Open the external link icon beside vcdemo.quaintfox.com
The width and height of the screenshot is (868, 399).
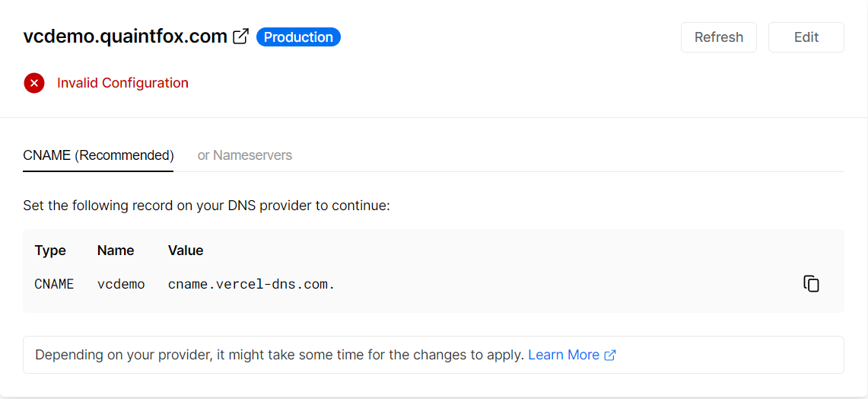point(240,37)
